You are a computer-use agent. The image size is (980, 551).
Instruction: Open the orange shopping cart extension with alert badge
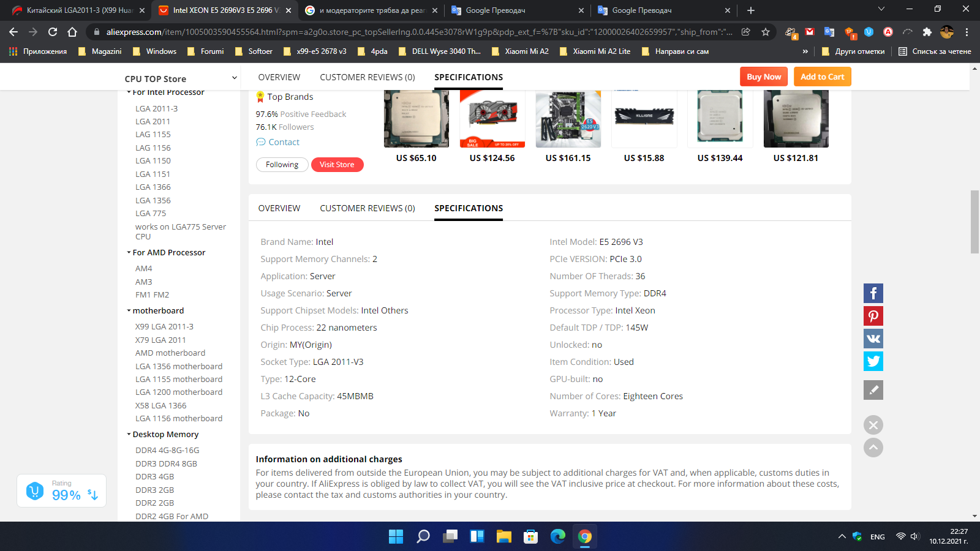[x=850, y=32]
